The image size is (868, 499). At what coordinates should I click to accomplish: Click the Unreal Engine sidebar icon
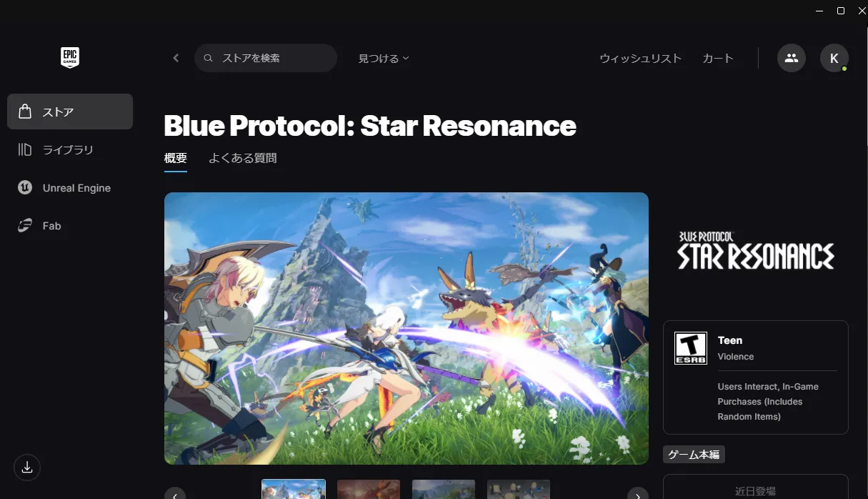coord(25,187)
